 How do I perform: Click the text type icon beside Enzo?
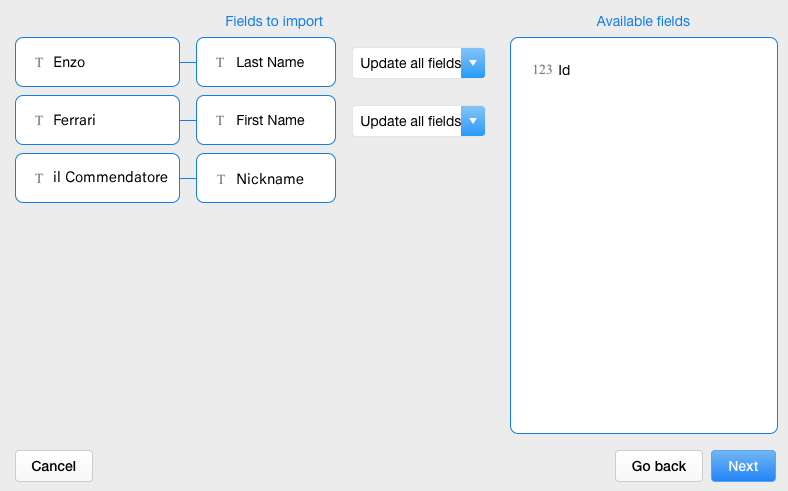coord(39,62)
